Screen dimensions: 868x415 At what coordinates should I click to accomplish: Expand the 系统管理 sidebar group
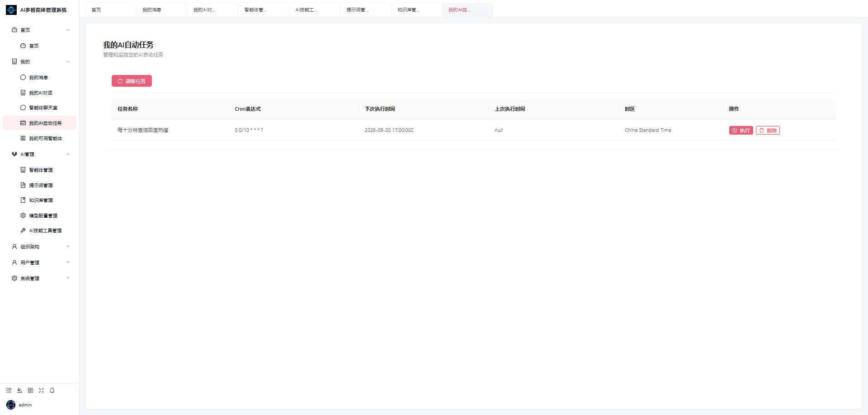tap(39, 278)
